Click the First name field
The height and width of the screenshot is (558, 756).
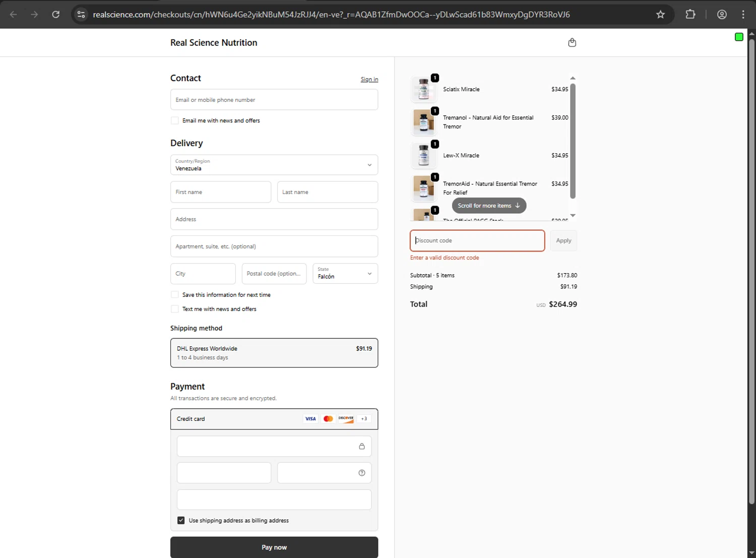[221, 192]
